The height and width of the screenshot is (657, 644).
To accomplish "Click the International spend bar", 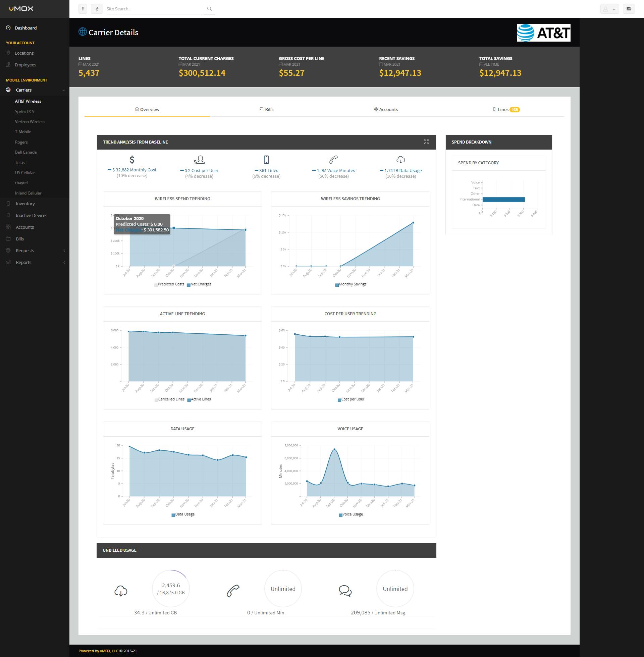I will (503, 200).
